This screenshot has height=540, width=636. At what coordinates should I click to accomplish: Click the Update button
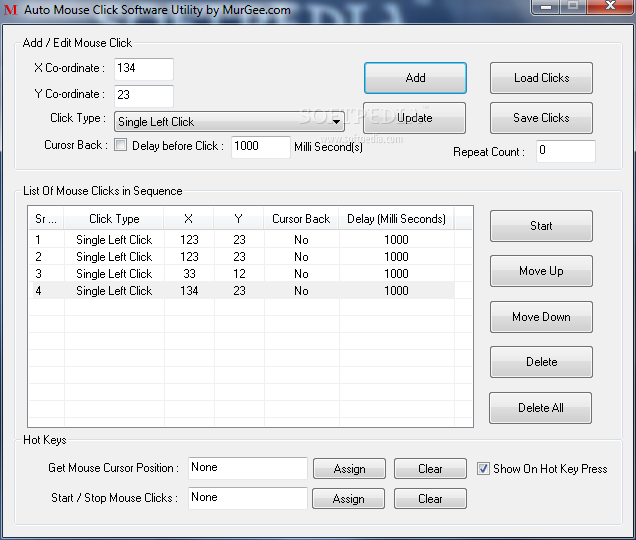point(414,118)
